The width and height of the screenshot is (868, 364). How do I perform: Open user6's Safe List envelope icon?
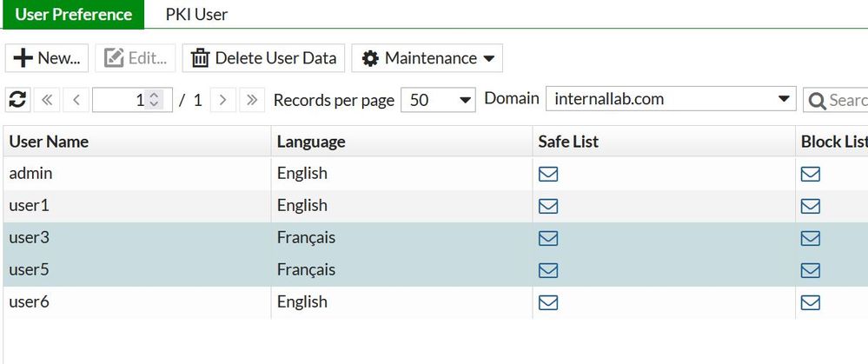[x=548, y=302]
